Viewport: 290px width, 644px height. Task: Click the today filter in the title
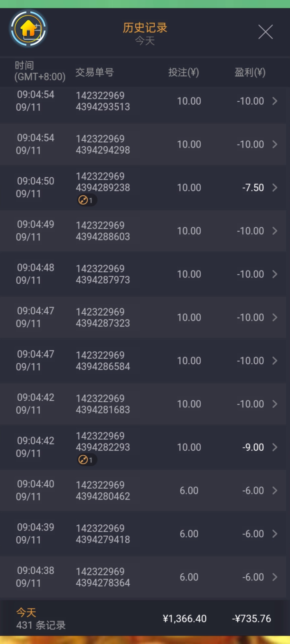(145, 41)
